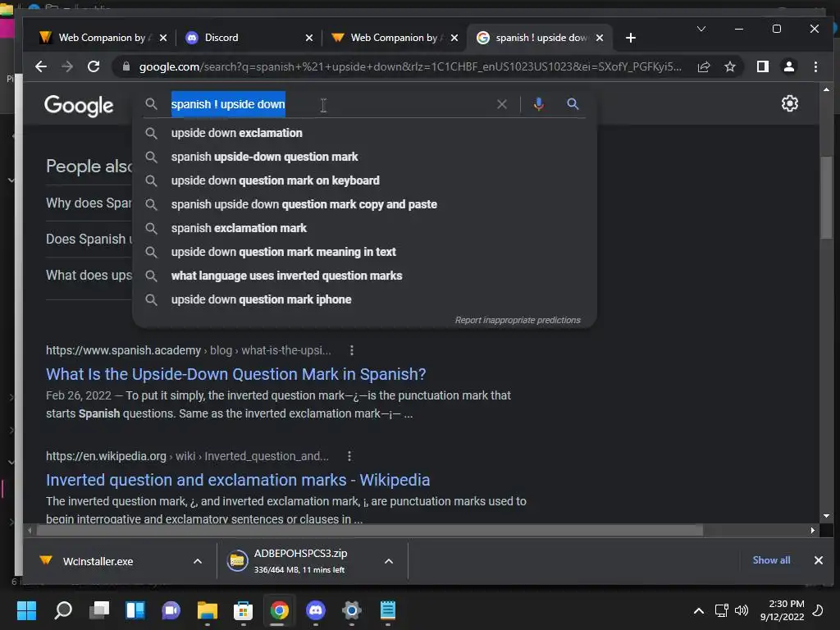The height and width of the screenshot is (630, 840).
Task: Start voice search with microphone icon
Action: pyautogui.click(x=539, y=104)
